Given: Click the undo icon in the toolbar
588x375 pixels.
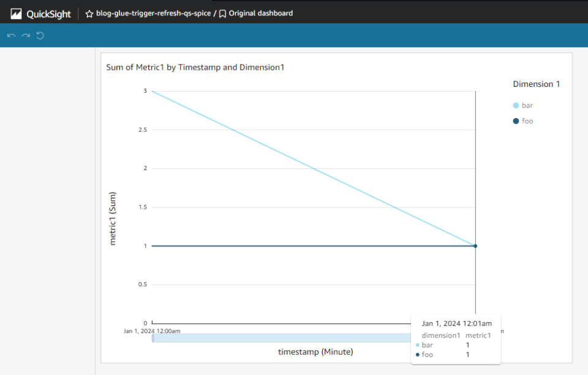Looking at the screenshot, I should pos(10,35).
